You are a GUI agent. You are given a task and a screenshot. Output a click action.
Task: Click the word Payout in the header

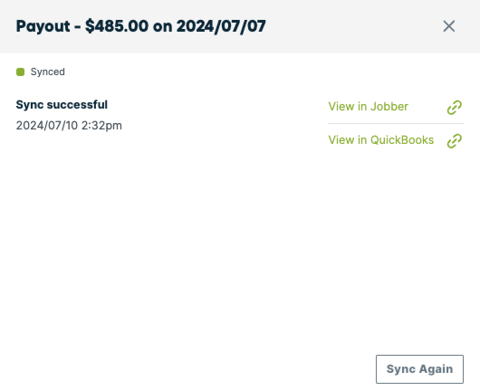click(x=43, y=26)
